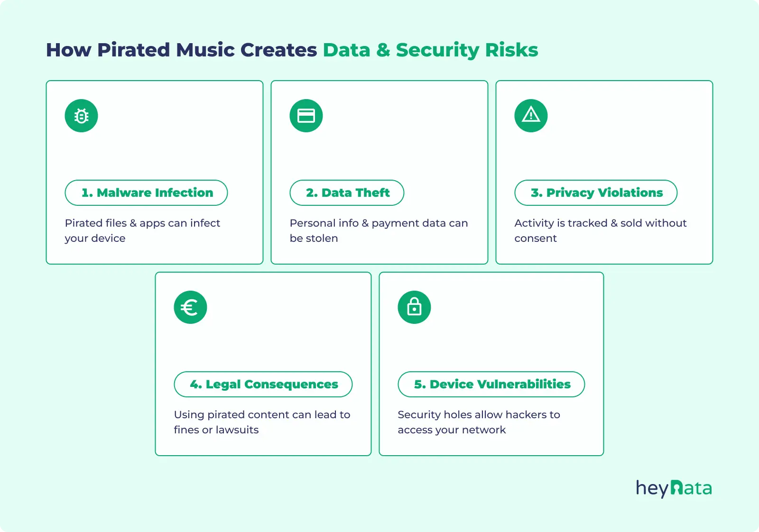Click 'Using pirated content' description text
The image size is (759, 532).
pyautogui.click(x=262, y=422)
